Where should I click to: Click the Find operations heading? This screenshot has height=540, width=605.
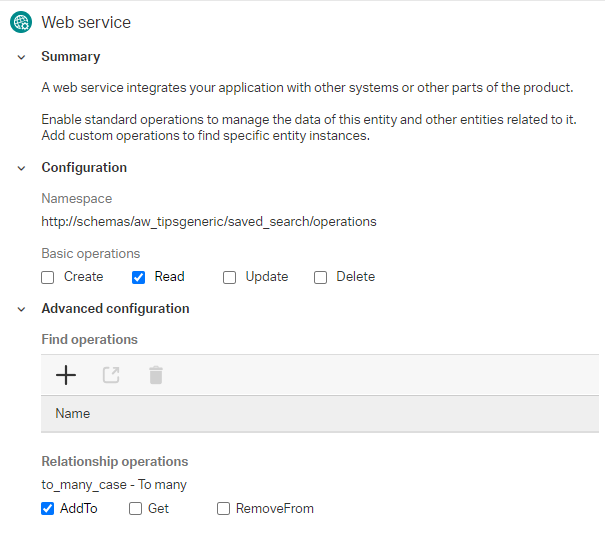tap(90, 340)
